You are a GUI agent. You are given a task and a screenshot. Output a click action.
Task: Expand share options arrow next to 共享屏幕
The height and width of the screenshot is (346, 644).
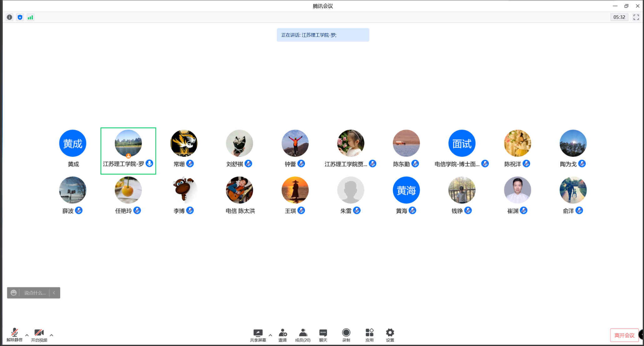click(270, 335)
